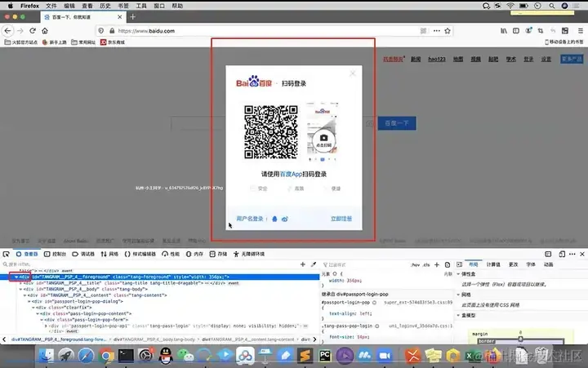Select the 更改 Changes sidebar tab
This screenshot has width=588, height=368.
514,264
